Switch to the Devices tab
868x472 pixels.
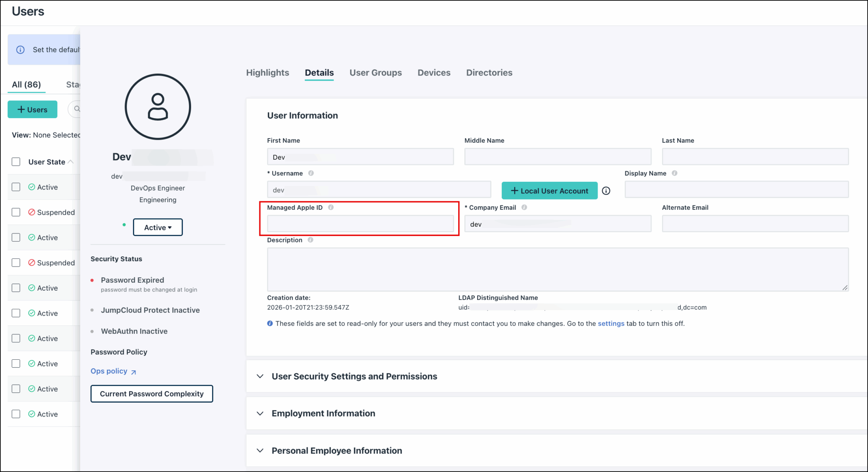(x=434, y=72)
